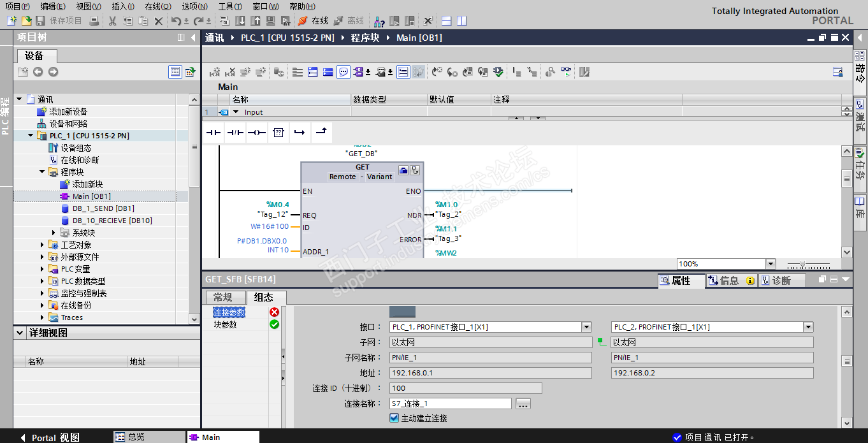The image size is (868, 443).
Task: Collapse the project tree panel
Action: point(193,38)
